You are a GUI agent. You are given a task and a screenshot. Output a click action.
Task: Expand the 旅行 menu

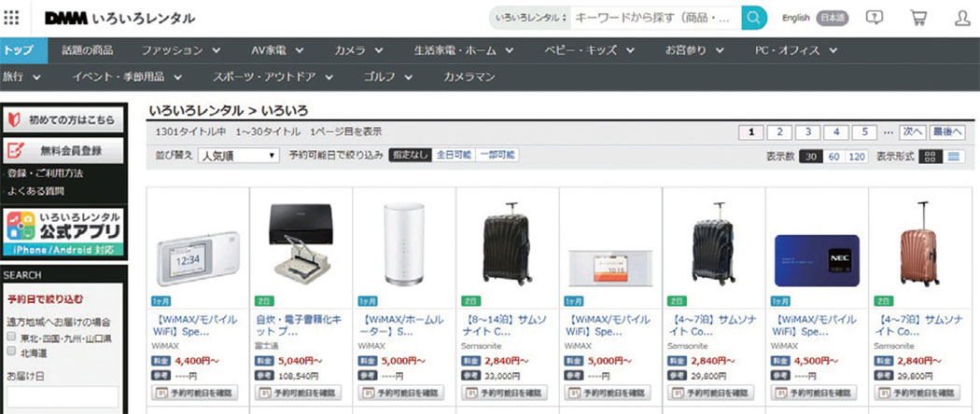[21, 76]
